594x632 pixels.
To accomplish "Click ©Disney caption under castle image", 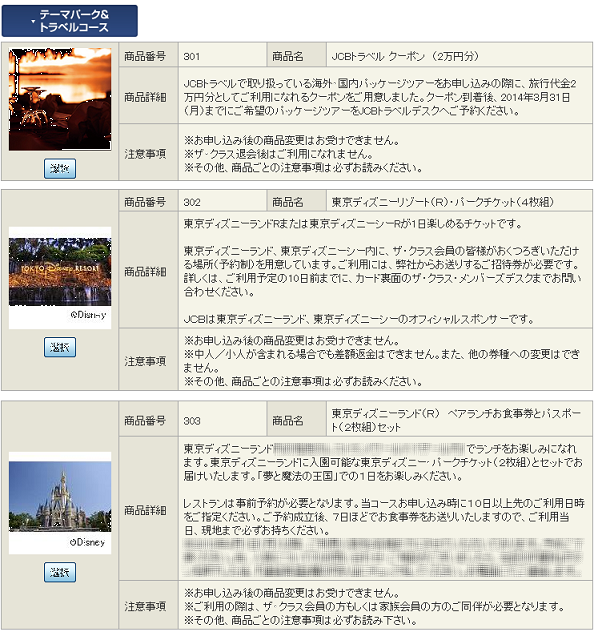I will coord(87,543).
